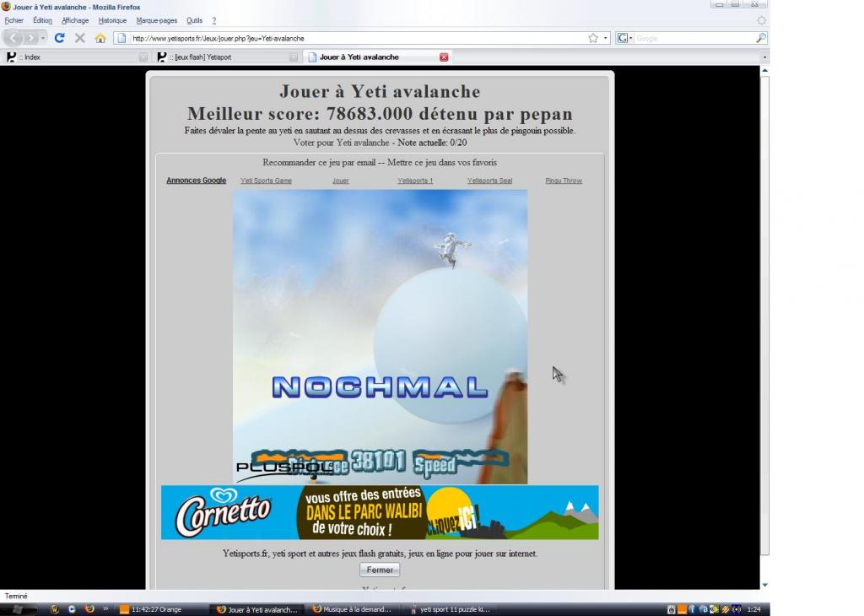864x616 pixels.
Task: Go back with the Firefox back arrow
Action: [13, 38]
